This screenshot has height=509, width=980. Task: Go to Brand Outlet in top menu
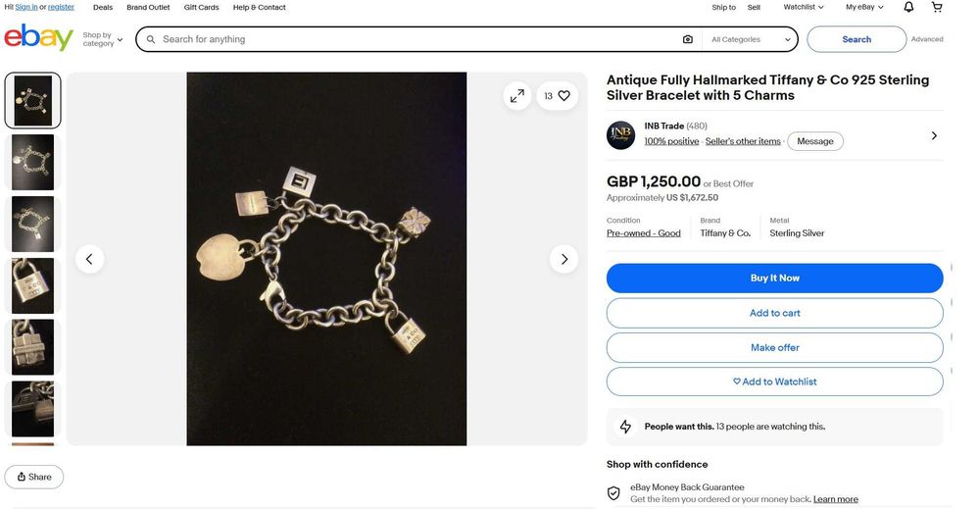pos(148,8)
